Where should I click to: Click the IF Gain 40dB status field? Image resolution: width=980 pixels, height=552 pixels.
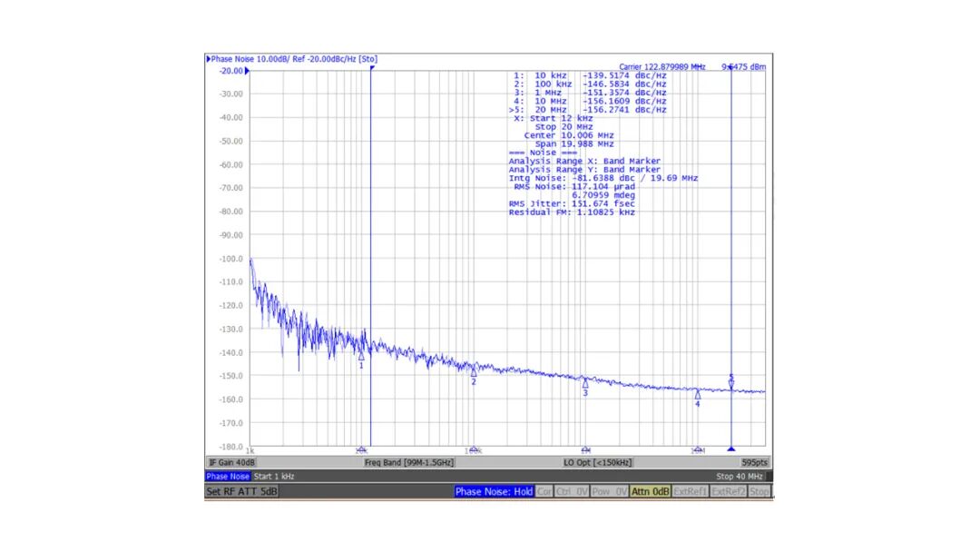(x=232, y=463)
